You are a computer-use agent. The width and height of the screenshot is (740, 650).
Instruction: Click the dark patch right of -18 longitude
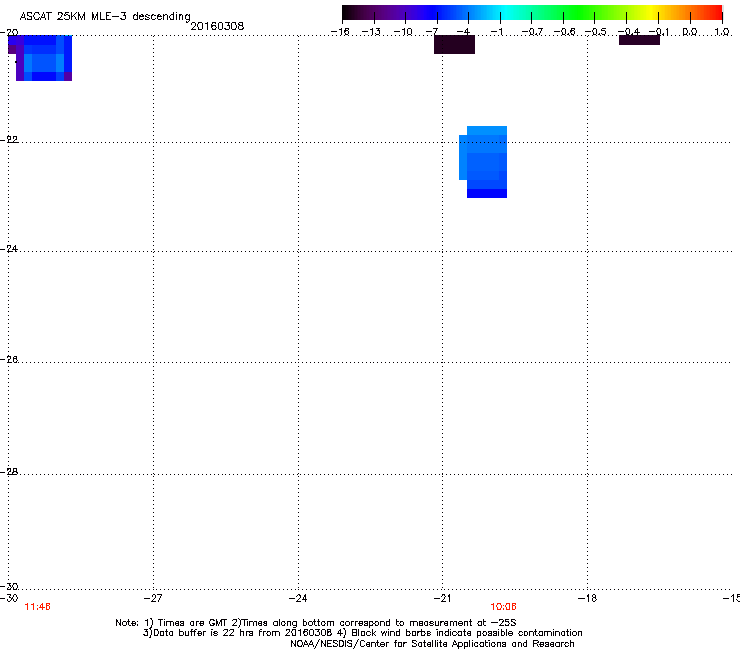[x=639, y=40]
